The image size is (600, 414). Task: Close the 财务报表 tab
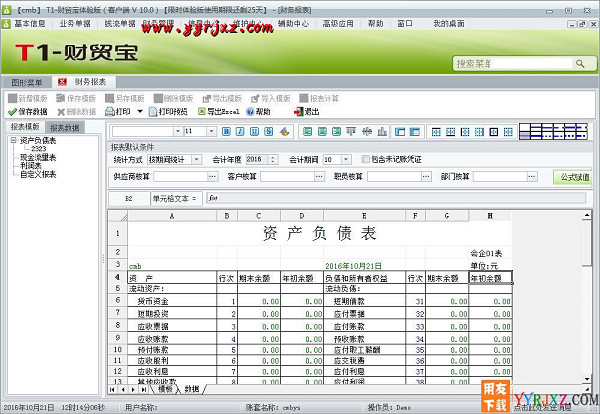pos(62,82)
